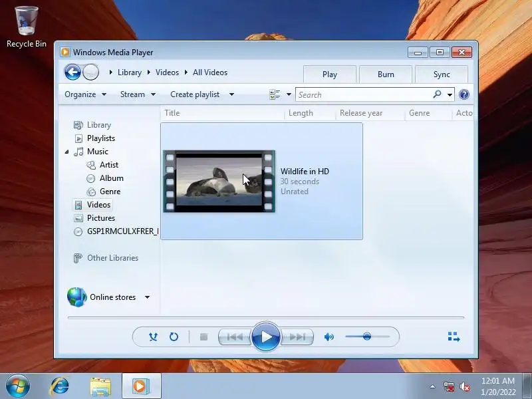
Task: Click the Next track button
Action: click(297, 337)
